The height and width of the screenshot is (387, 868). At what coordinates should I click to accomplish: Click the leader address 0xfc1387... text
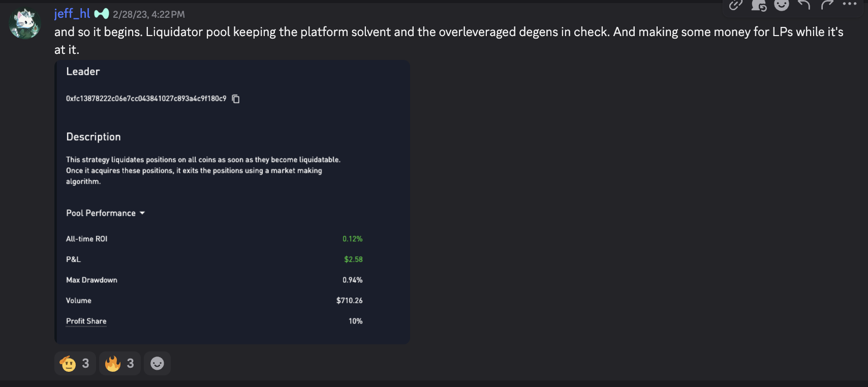[x=146, y=99]
